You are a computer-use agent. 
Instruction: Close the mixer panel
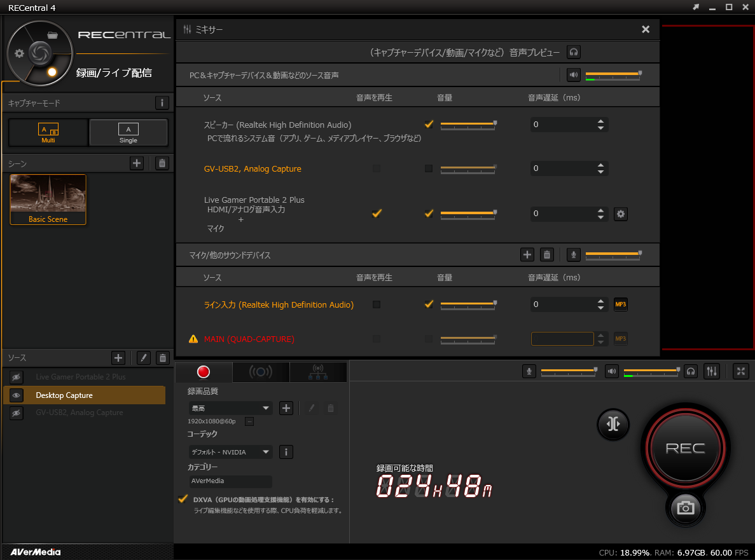click(x=646, y=29)
